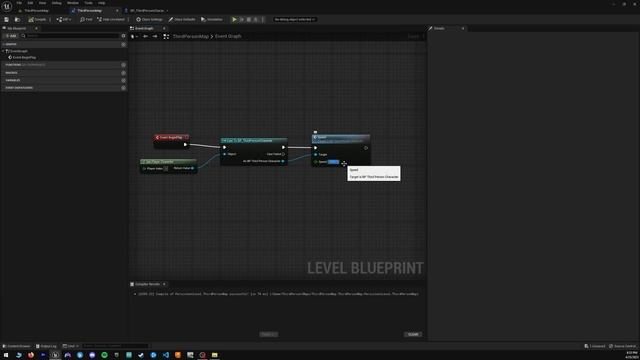Click the Player Index value field
This screenshot has height=360, width=640.
166,169
